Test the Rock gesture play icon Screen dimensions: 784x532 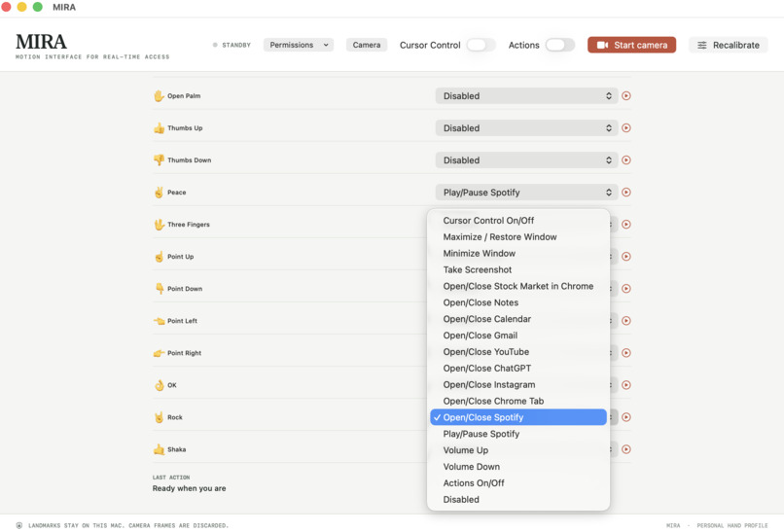(626, 417)
